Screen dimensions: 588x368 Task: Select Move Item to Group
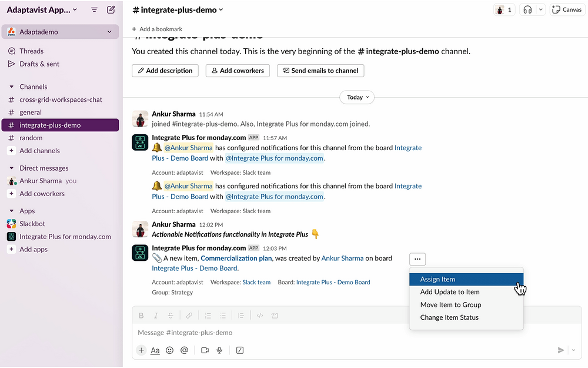[x=466, y=305]
